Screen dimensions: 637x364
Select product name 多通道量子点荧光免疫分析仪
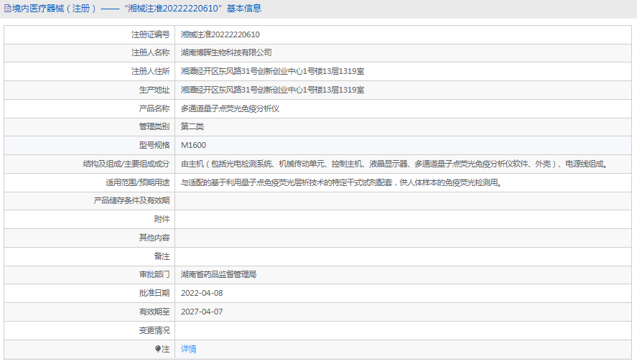tap(230, 108)
